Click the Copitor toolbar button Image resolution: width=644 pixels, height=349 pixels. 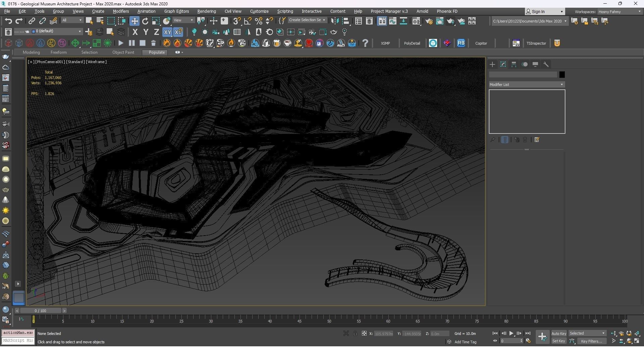click(x=481, y=43)
